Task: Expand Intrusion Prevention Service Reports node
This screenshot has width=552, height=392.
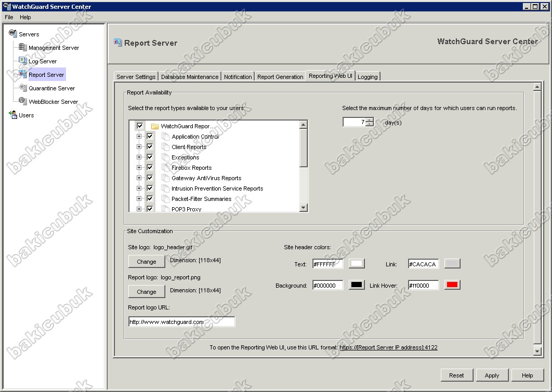Action: (139, 188)
